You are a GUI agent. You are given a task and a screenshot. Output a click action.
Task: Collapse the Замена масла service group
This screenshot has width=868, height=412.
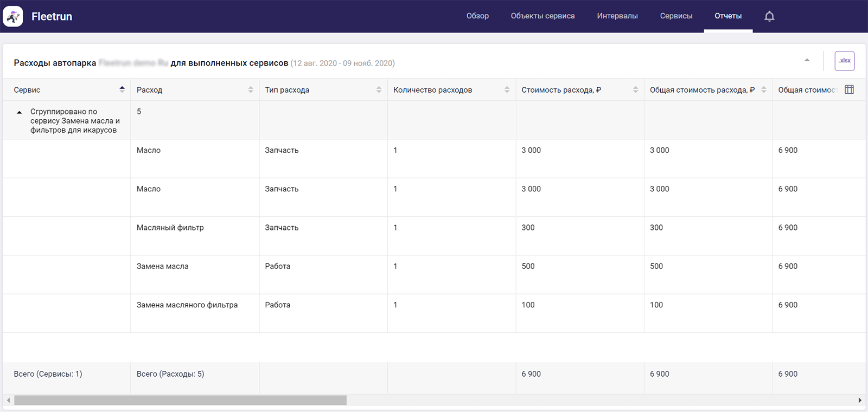20,112
